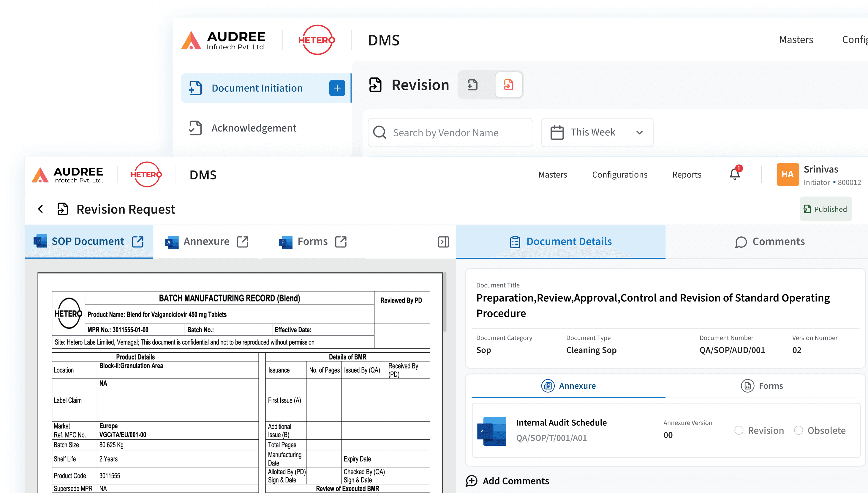The width and height of the screenshot is (868, 493).
Task: Click the Search by Vendor Name field
Action: click(x=450, y=133)
